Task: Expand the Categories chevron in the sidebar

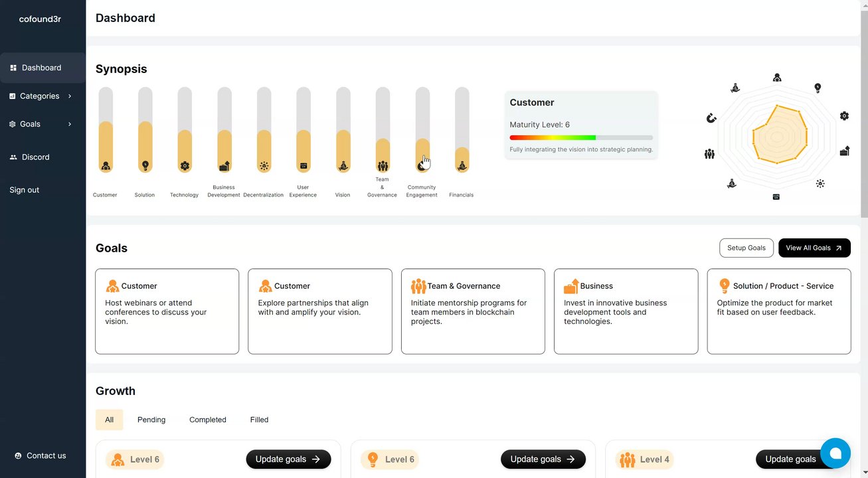Action: click(x=70, y=96)
